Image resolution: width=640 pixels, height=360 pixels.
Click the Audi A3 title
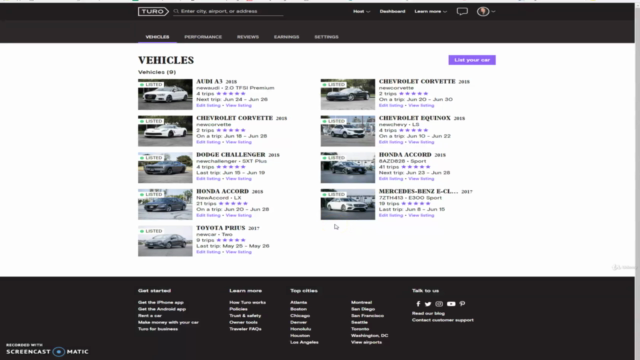coord(209,81)
